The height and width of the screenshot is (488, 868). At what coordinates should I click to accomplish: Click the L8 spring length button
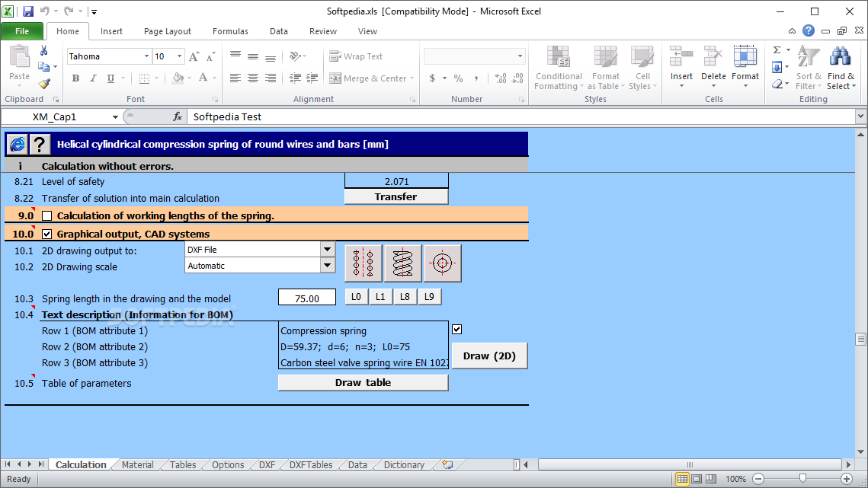click(x=405, y=297)
